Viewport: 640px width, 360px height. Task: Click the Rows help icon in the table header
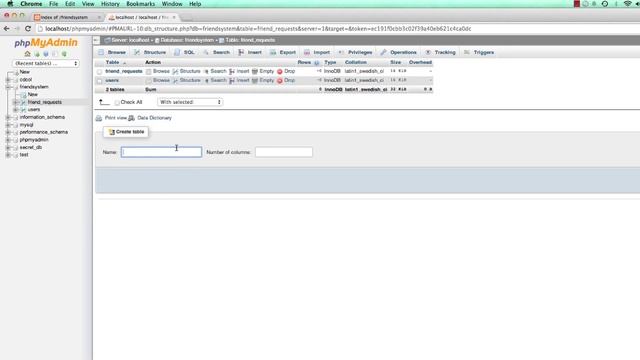(317, 63)
